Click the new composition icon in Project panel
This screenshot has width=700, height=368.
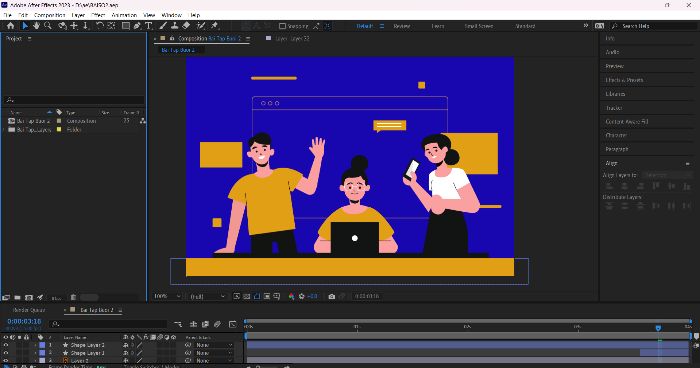point(29,297)
